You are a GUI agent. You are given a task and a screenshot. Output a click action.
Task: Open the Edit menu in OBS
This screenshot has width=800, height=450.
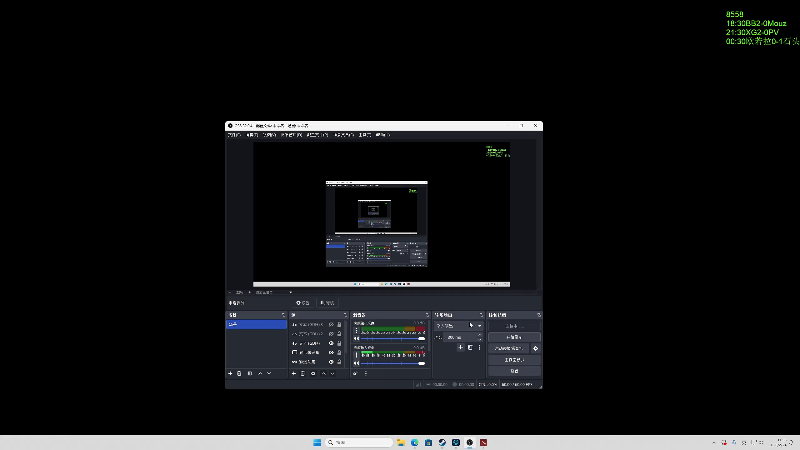(x=252, y=135)
